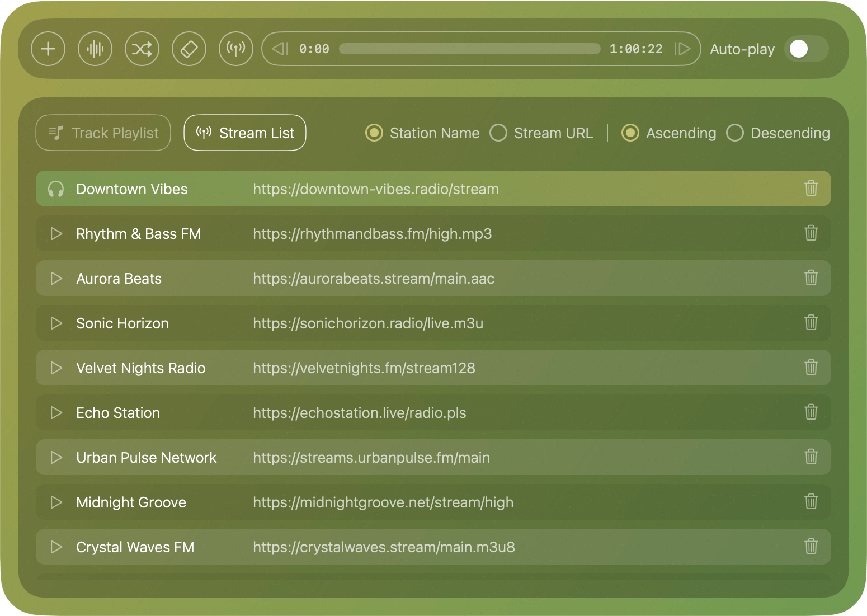Seek along the playback progress bar
This screenshot has width=867, height=616.
pos(470,49)
